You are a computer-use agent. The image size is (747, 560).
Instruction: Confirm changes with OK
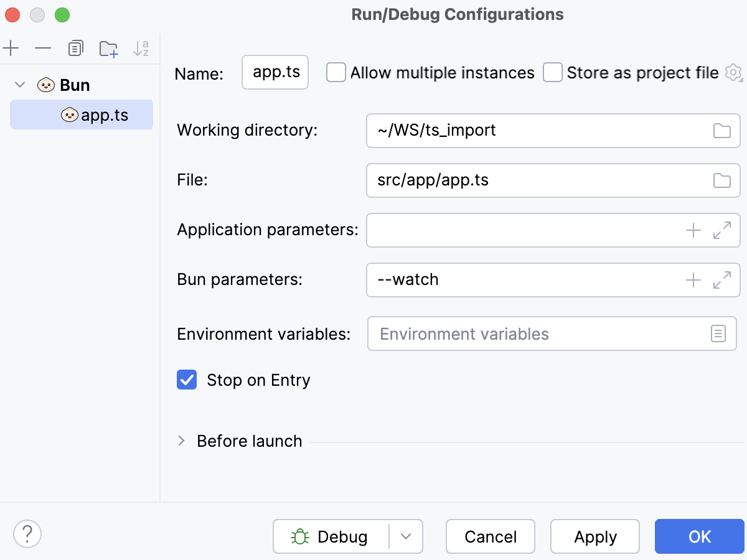coord(699,536)
